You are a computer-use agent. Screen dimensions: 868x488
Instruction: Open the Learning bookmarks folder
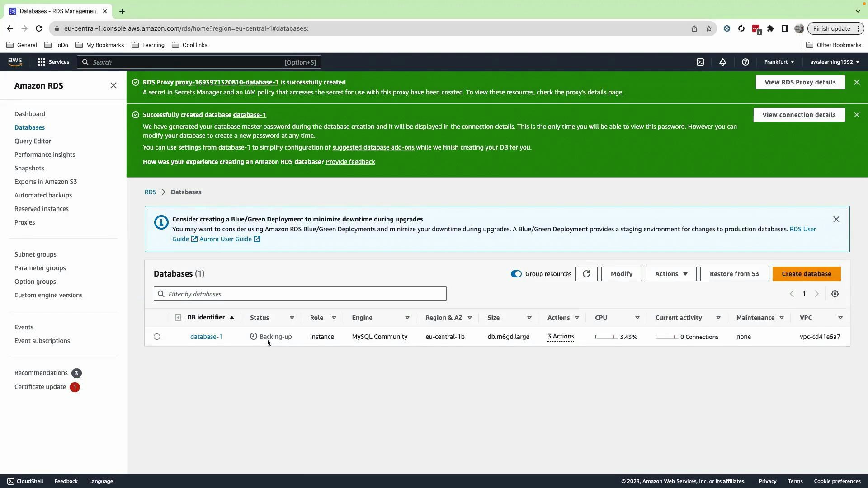148,45
